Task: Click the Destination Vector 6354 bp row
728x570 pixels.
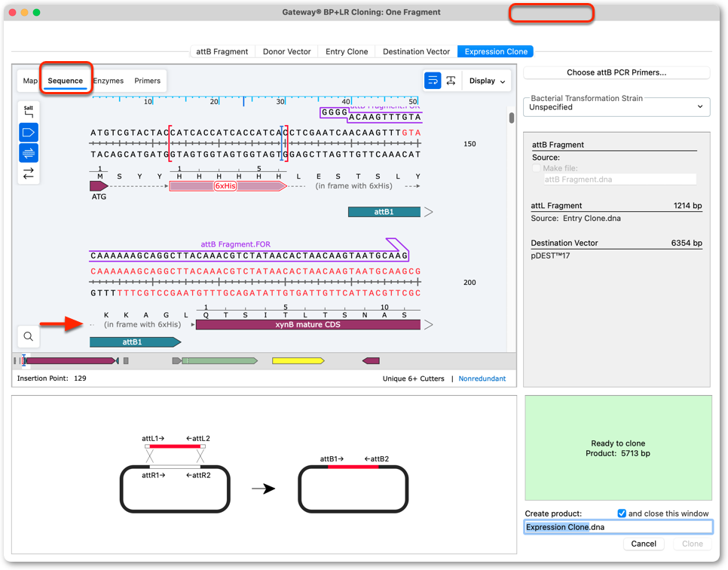Action: [616, 243]
